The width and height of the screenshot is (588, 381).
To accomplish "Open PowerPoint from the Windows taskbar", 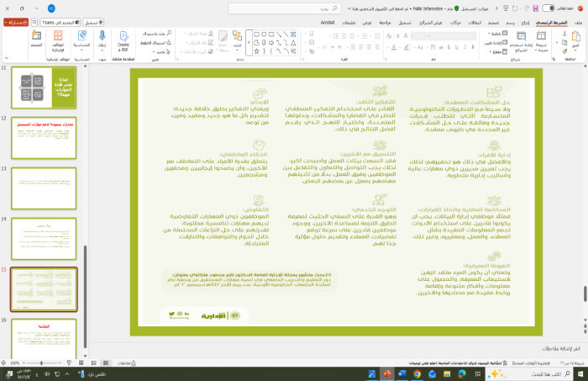I will (387, 373).
